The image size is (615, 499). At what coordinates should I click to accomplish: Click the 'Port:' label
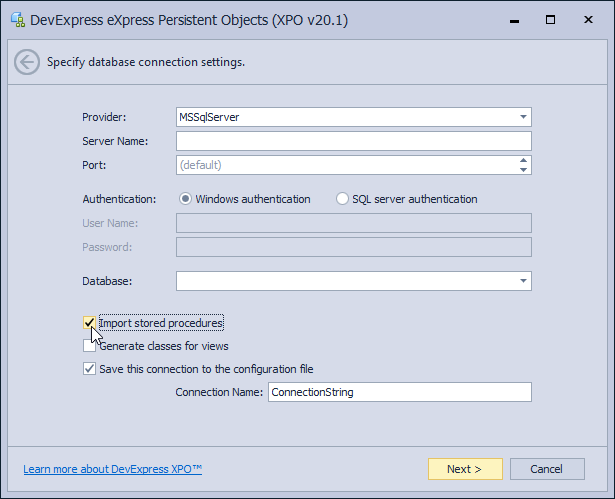pyautogui.click(x=94, y=165)
